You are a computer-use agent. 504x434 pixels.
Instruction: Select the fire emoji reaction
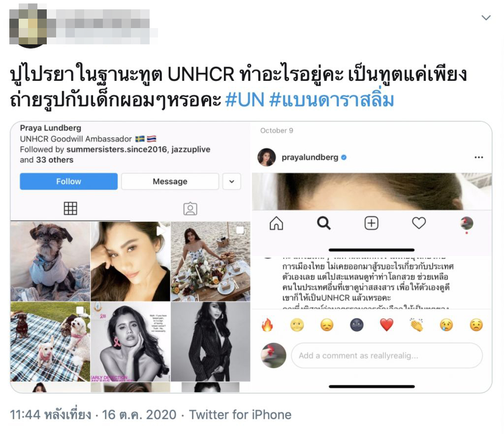tap(267, 325)
